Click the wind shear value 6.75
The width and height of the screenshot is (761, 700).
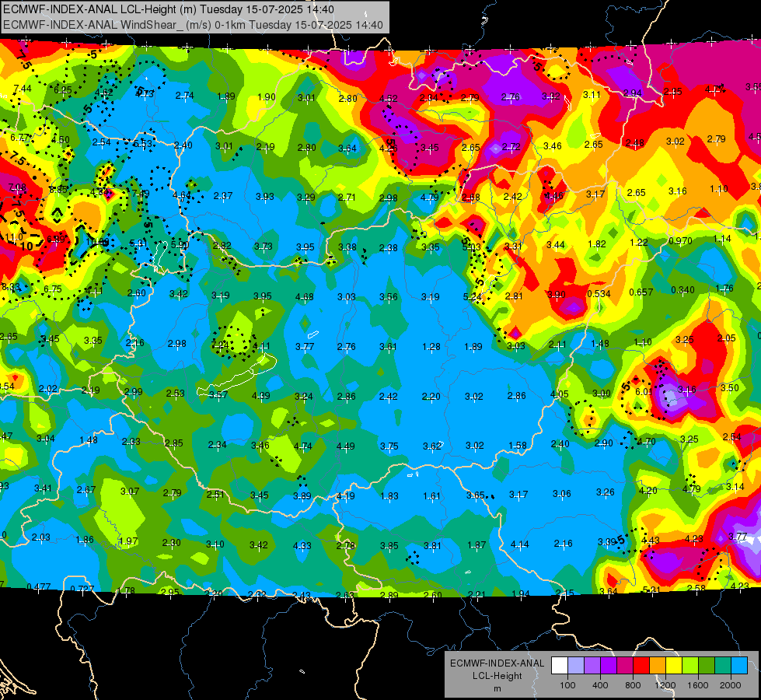click(52, 289)
